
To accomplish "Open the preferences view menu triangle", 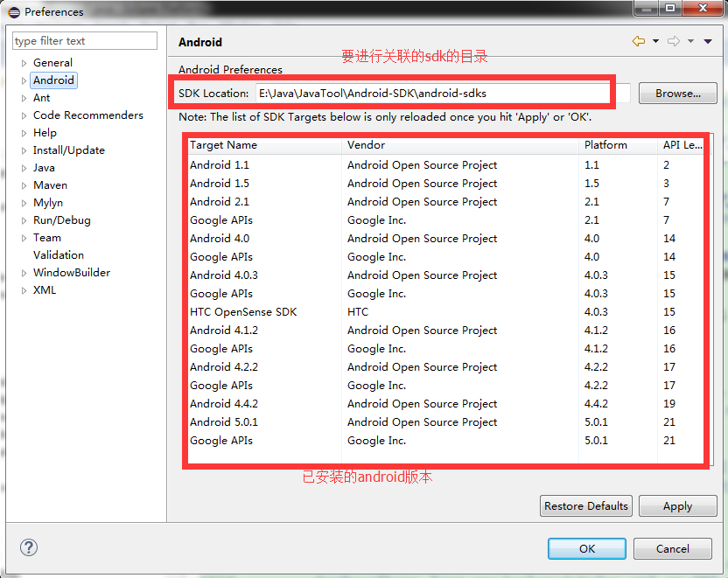I will tap(708, 41).
